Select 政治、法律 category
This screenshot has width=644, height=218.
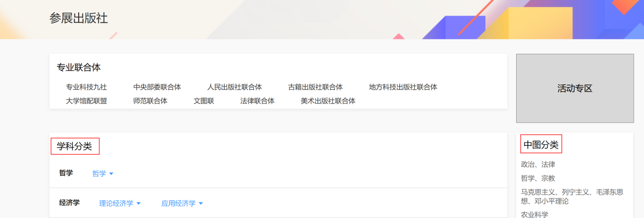[x=538, y=165]
